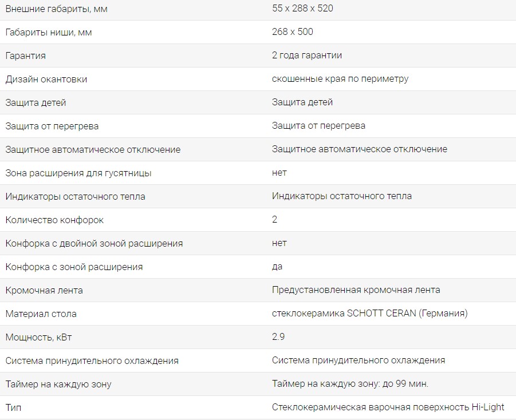Click the 'Гарантия' row label
The height and width of the screenshot is (420, 516).
[x=25, y=56]
